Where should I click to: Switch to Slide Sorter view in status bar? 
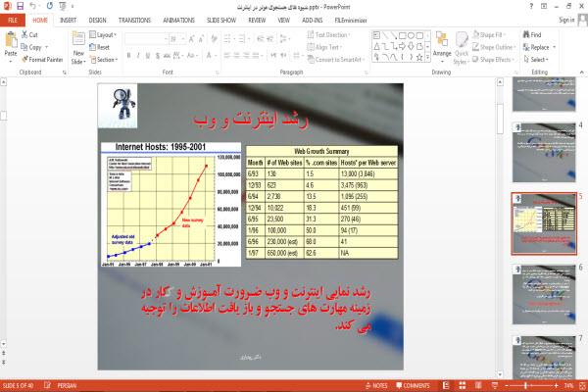462,385
